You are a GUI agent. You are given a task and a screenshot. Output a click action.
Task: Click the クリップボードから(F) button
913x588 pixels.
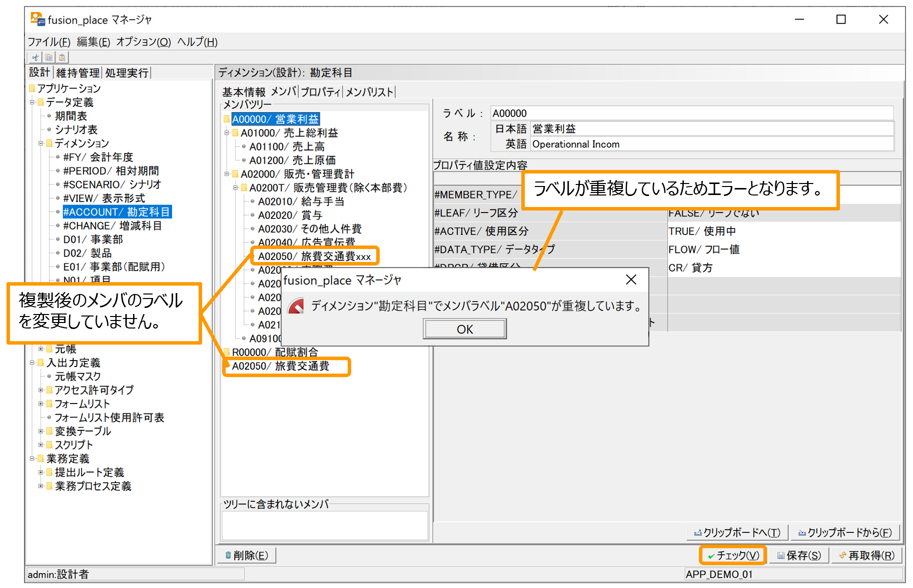(x=844, y=532)
